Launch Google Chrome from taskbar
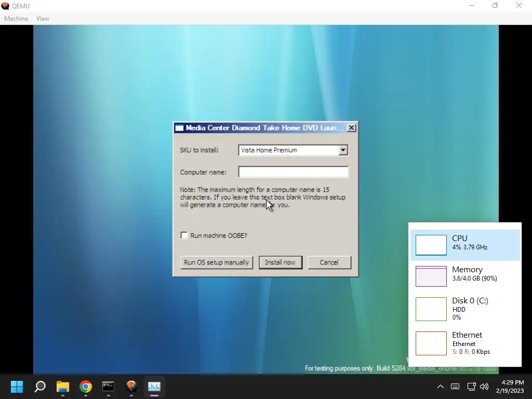 point(86,387)
